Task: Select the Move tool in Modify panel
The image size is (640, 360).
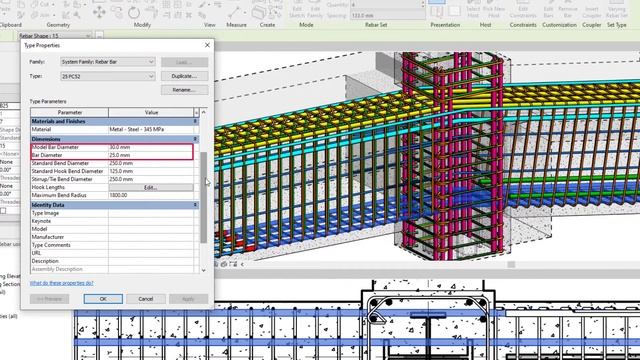Action: pyautogui.click(x=99, y=12)
